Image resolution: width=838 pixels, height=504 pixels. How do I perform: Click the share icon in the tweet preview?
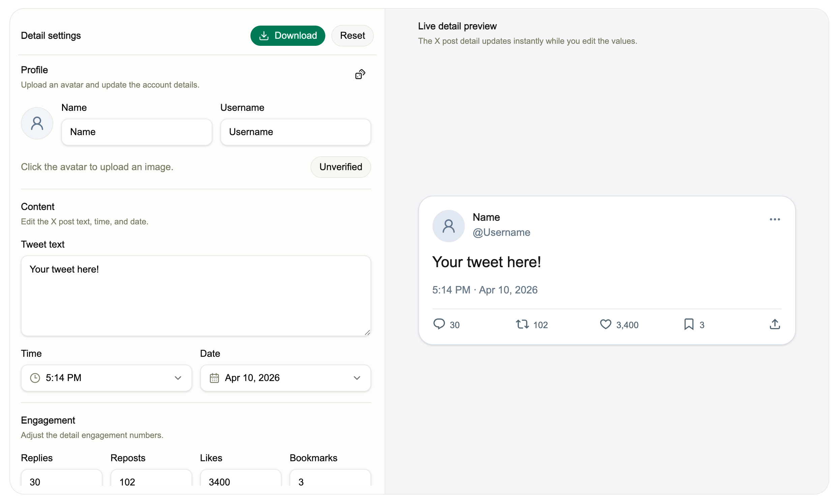[774, 324]
